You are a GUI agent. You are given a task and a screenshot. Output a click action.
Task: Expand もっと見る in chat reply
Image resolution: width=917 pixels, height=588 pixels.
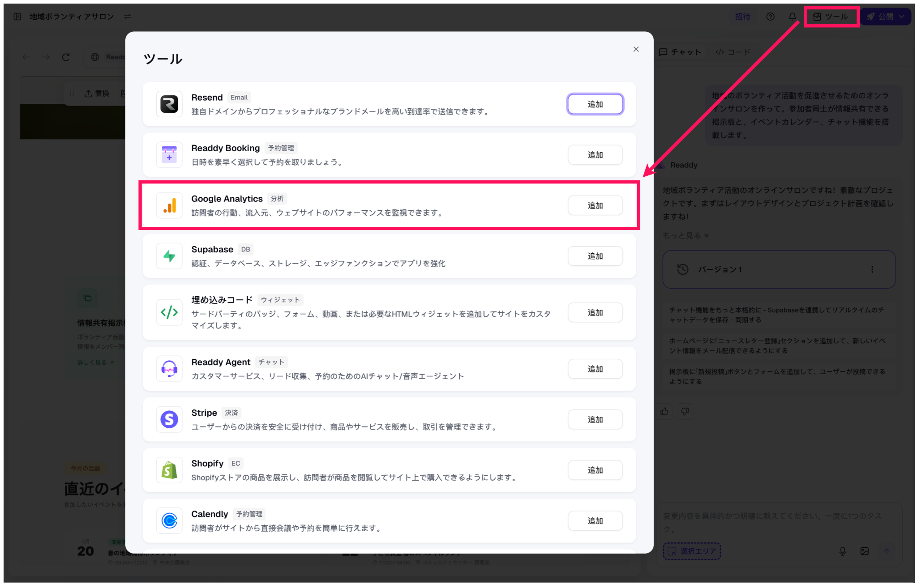pyautogui.click(x=686, y=235)
